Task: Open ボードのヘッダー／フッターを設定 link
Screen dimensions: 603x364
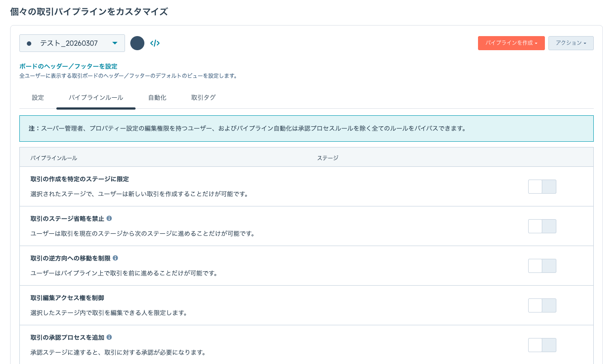Action: (x=68, y=66)
